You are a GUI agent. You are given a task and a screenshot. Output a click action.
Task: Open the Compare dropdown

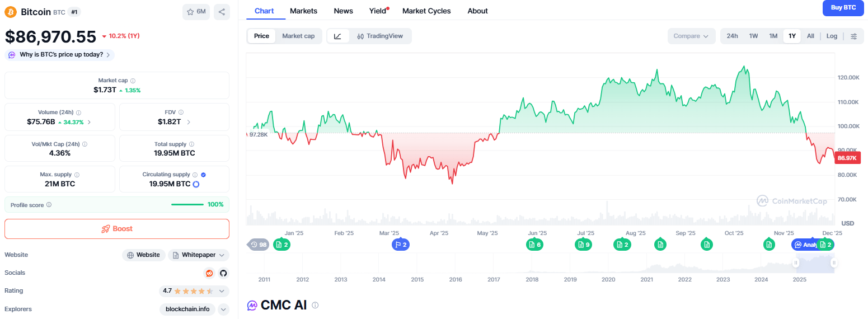point(691,36)
